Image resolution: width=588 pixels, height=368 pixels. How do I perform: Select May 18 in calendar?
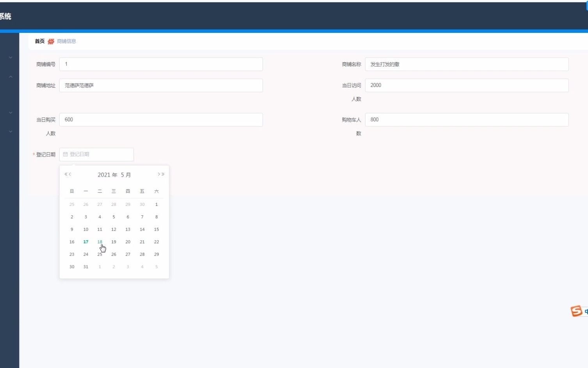(99, 242)
